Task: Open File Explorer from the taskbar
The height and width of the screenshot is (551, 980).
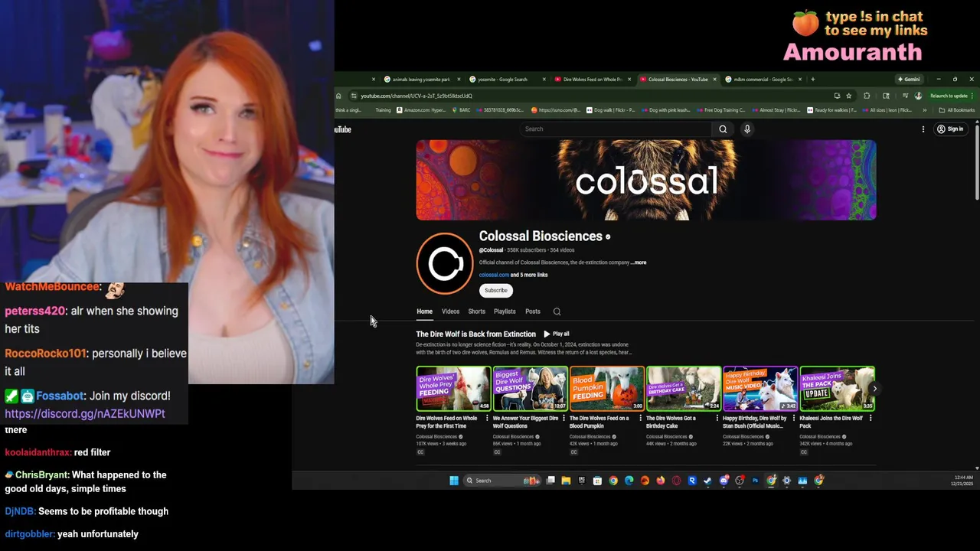Action: pos(566,481)
